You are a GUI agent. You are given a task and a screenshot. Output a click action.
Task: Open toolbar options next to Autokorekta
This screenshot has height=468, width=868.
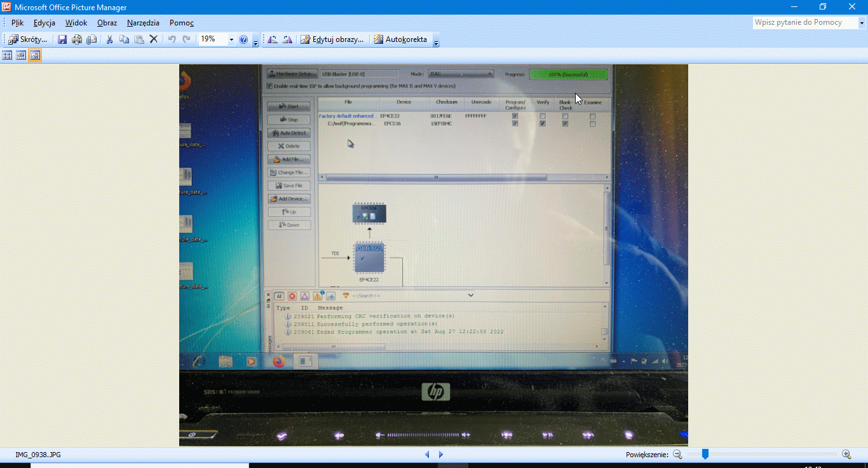pyautogui.click(x=437, y=41)
